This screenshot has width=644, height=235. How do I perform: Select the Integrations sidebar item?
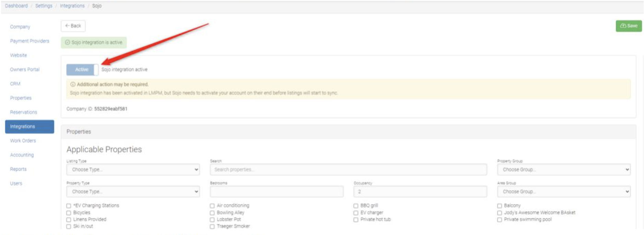pyautogui.click(x=30, y=126)
